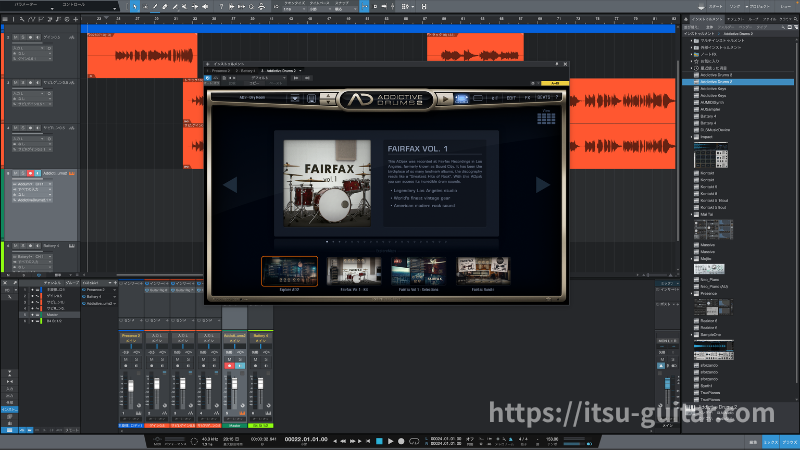Open Addictive Drums preset browser icon

295,98
